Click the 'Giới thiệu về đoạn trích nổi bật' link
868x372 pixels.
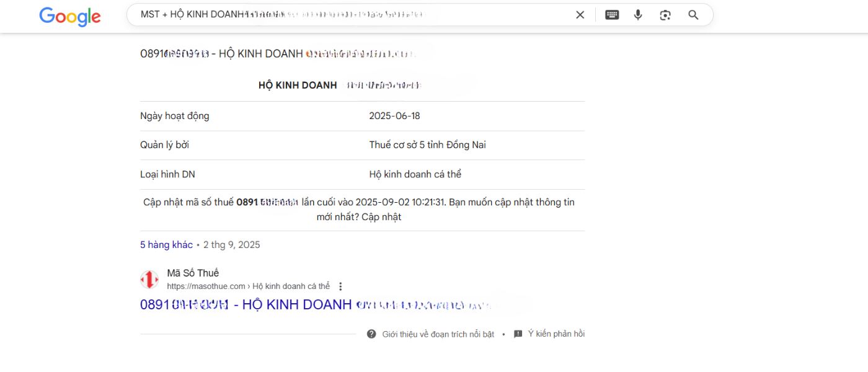point(438,334)
